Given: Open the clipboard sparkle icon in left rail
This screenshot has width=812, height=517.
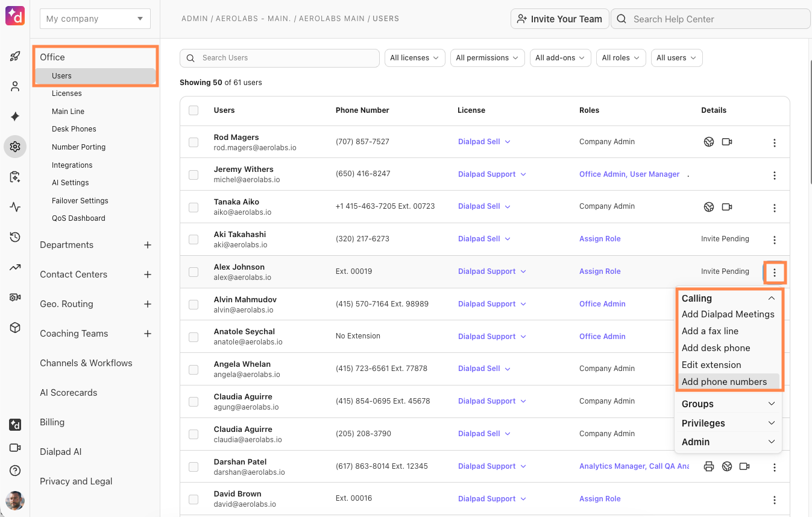Looking at the screenshot, I should (15, 177).
